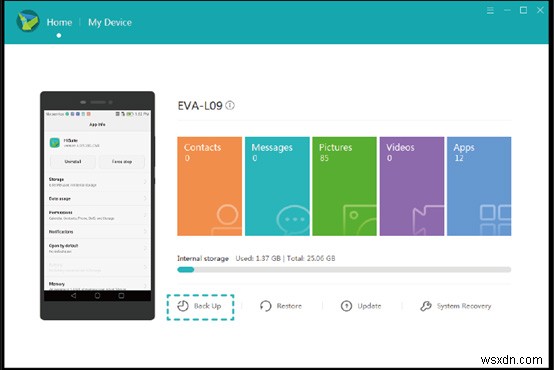Click the grid icon on Apps tile
The width and height of the screenshot is (554, 370).
[x=495, y=220]
